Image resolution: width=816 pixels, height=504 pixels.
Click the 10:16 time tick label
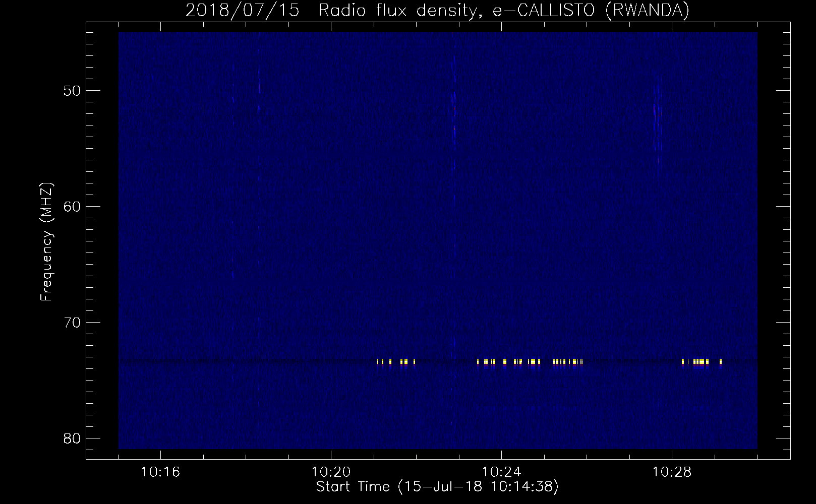point(160,472)
